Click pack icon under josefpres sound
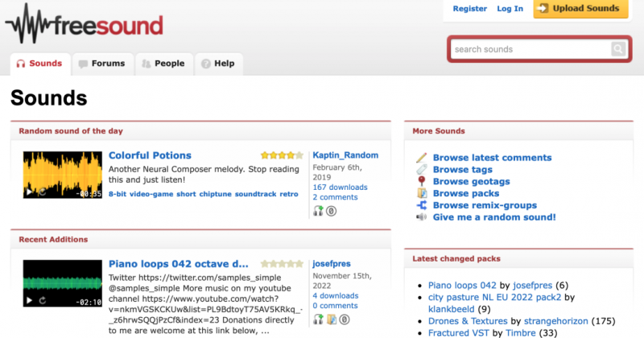The height and width of the screenshot is (338, 644). click(x=332, y=319)
